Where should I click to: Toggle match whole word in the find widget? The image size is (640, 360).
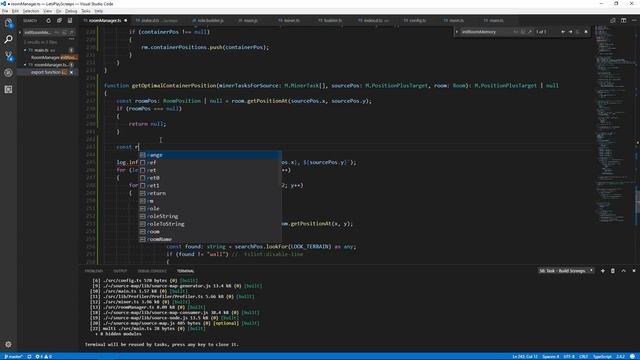point(523,32)
